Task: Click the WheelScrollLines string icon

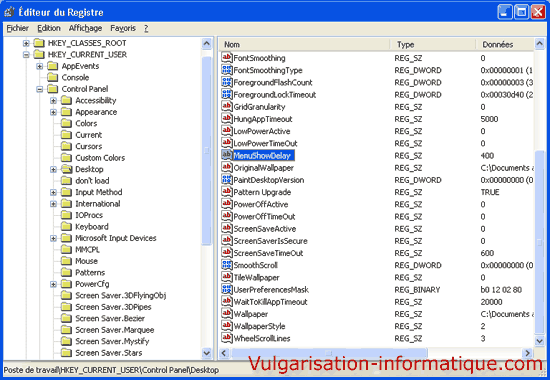Action: [227, 338]
